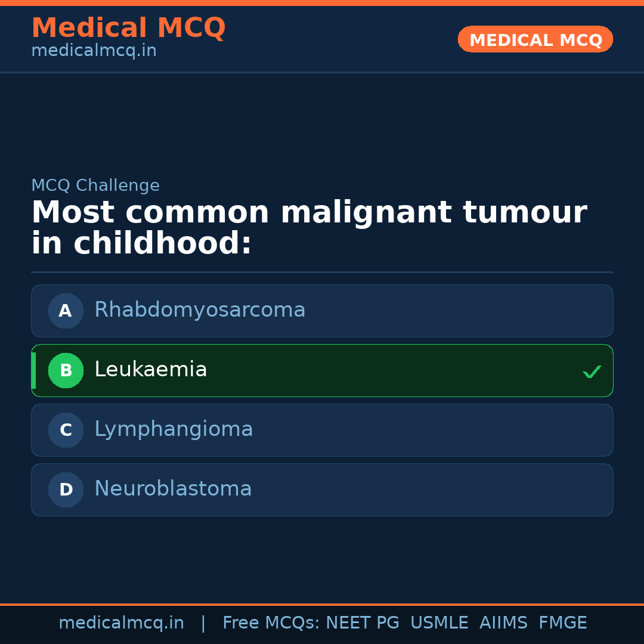Click the FMGE footer text

click(562, 623)
